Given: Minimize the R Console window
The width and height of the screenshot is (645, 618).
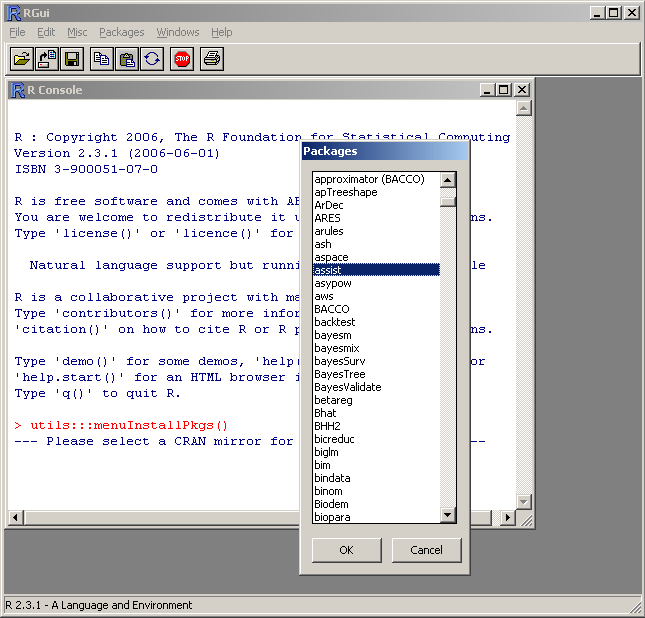Looking at the screenshot, I should click(487, 90).
